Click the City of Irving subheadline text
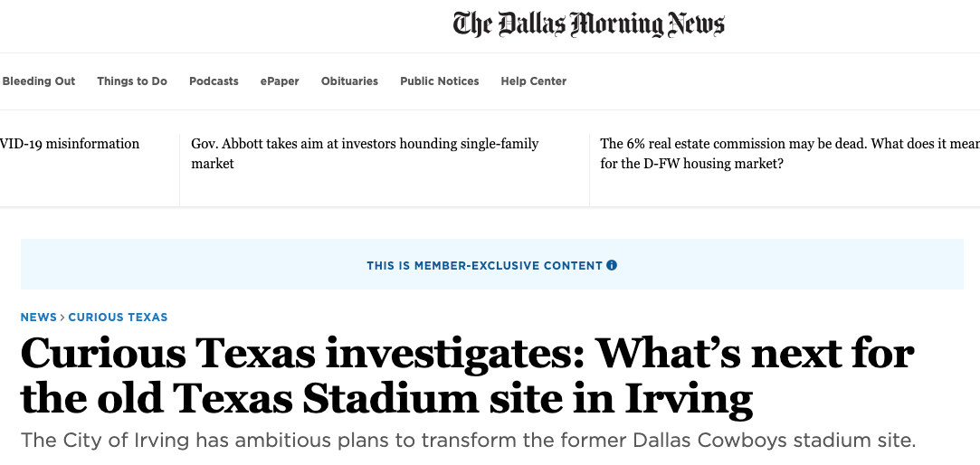This screenshot has height=465, width=980. (x=469, y=441)
